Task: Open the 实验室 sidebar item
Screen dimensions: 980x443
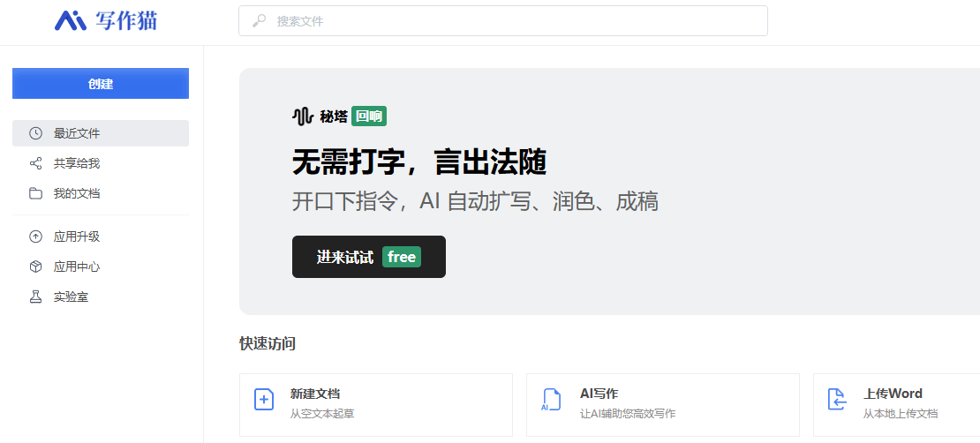Action: (101, 297)
